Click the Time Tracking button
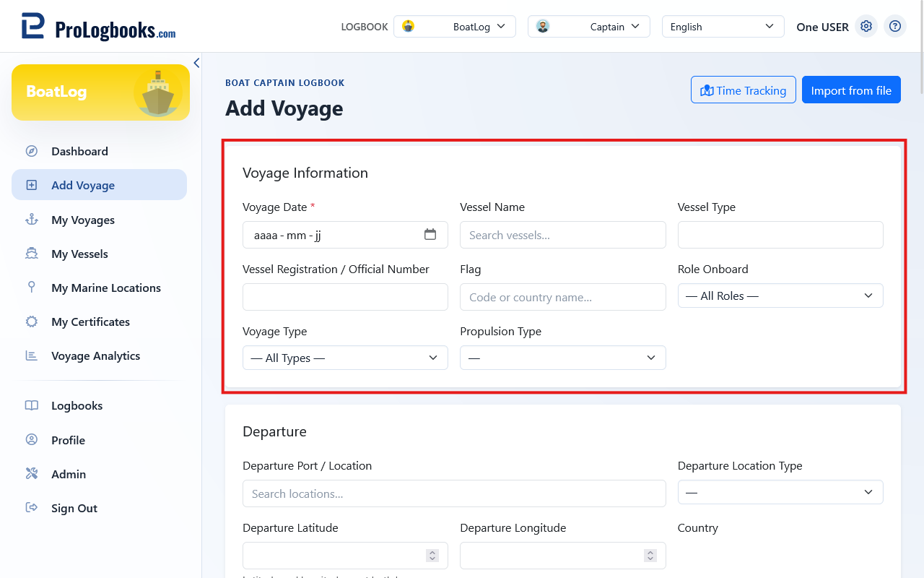This screenshot has width=924, height=578. pos(744,90)
